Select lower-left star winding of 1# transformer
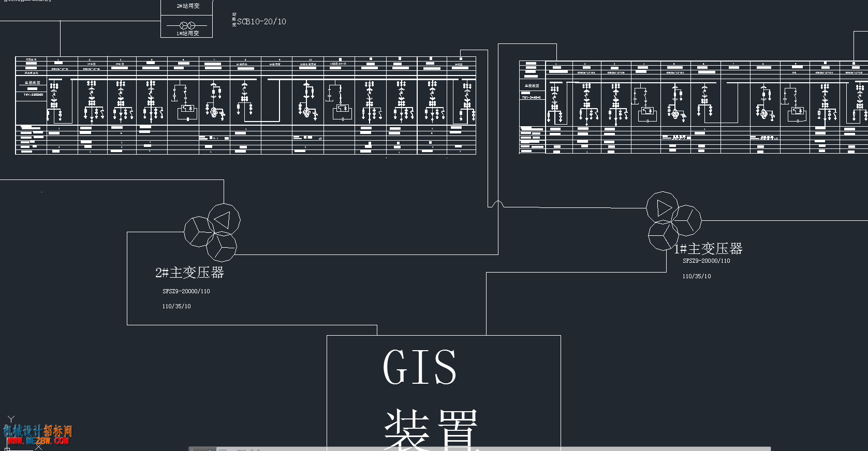 pos(664,235)
